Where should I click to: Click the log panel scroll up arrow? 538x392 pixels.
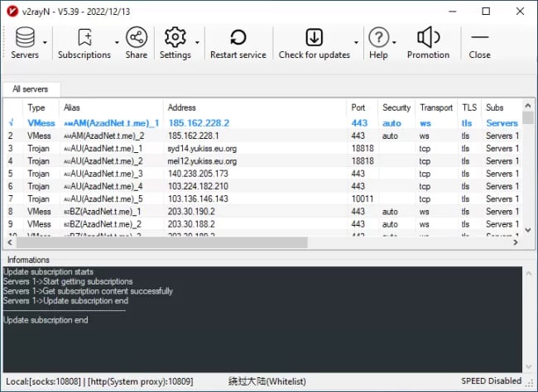(528, 274)
